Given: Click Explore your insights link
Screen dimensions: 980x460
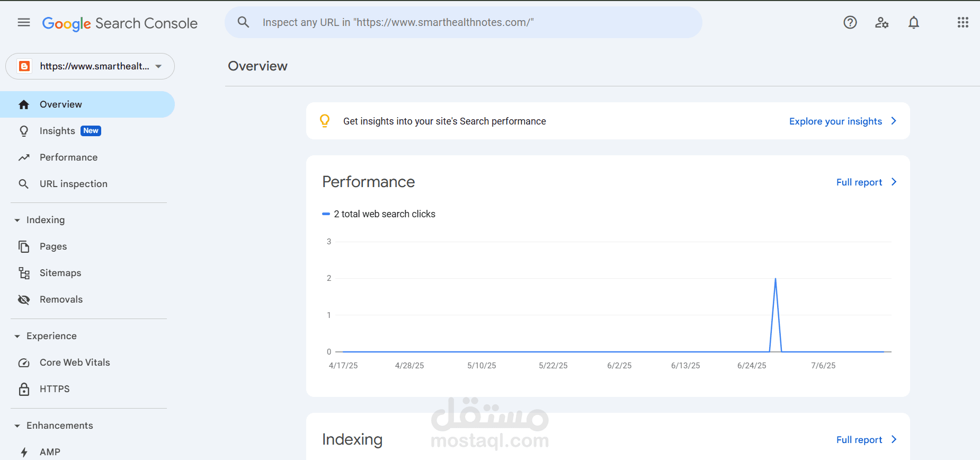Looking at the screenshot, I should click(835, 121).
